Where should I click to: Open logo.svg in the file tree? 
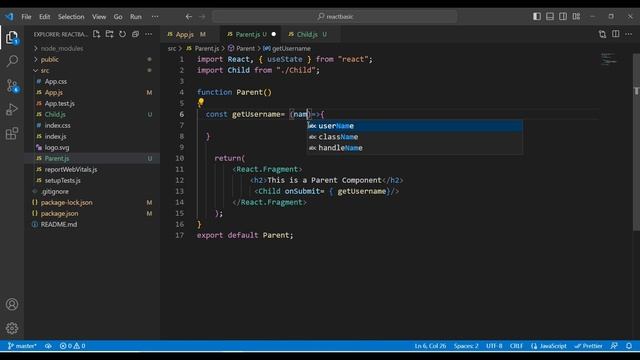[x=92, y=147]
